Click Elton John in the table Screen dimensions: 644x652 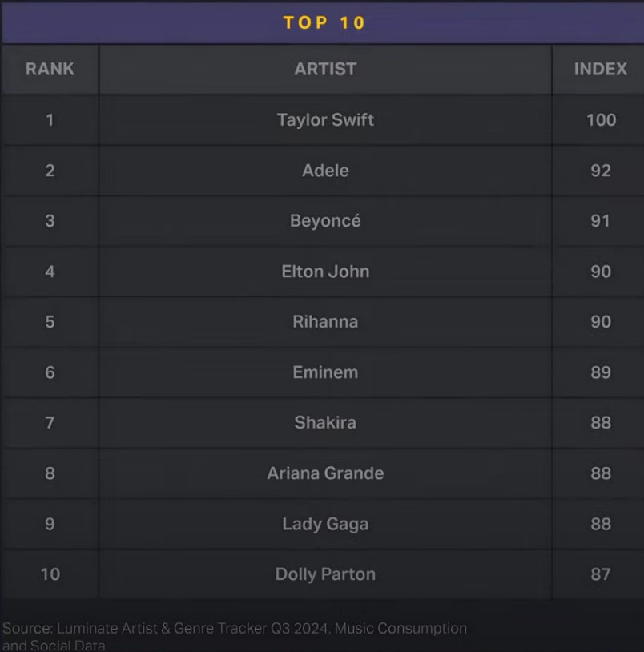[325, 272]
